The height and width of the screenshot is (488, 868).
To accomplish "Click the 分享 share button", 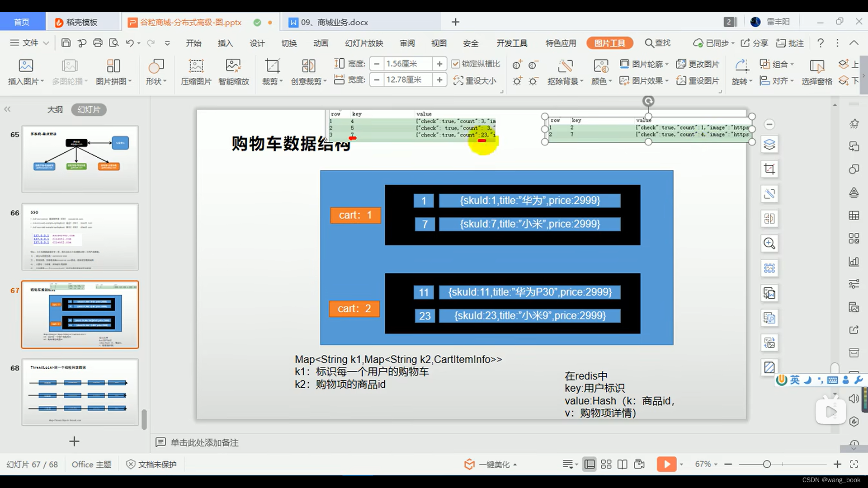I will pyautogui.click(x=755, y=43).
